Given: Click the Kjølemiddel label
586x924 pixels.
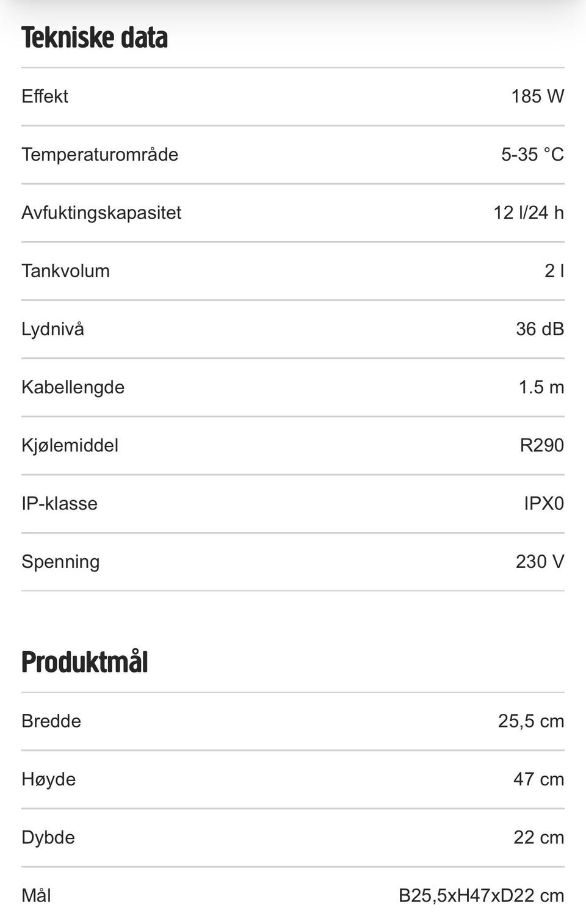Looking at the screenshot, I should [x=70, y=445].
